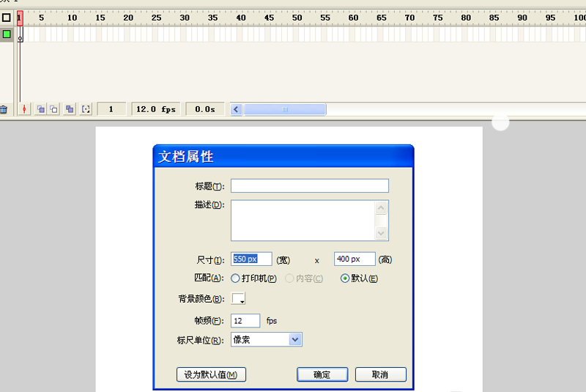
Task: Click the timeline scroll left arrow
Action: click(236, 109)
